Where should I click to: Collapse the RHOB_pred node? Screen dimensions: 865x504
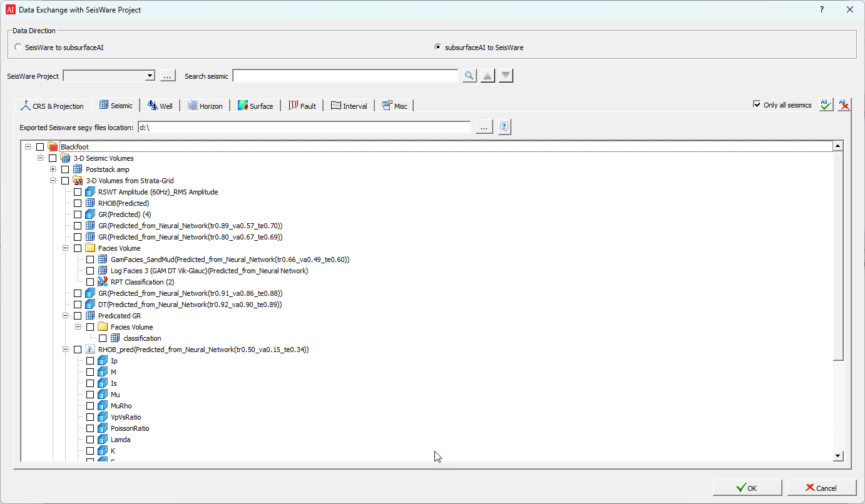click(x=65, y=350)
